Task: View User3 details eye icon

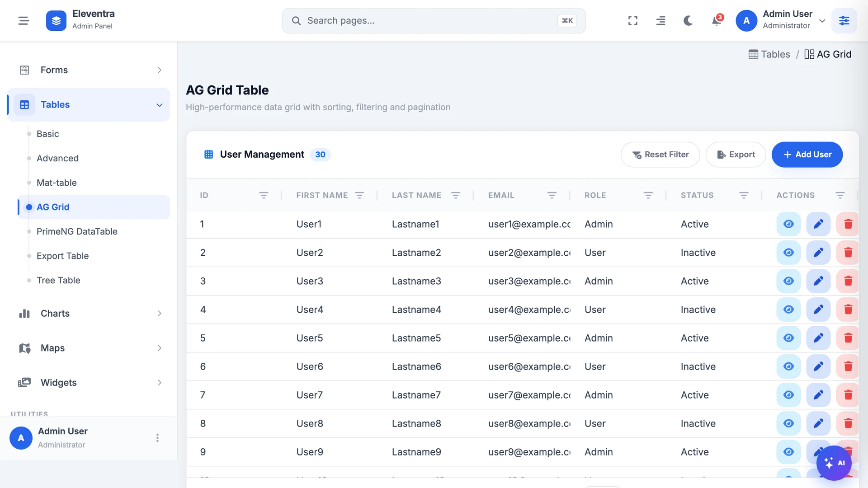Action: tap(788, 281)
